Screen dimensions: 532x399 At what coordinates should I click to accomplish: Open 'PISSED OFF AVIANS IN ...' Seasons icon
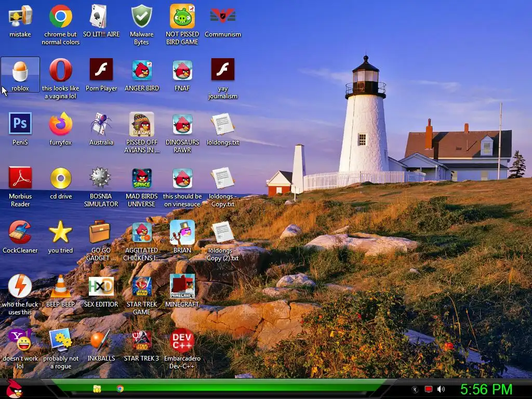[x=141, y=124]
